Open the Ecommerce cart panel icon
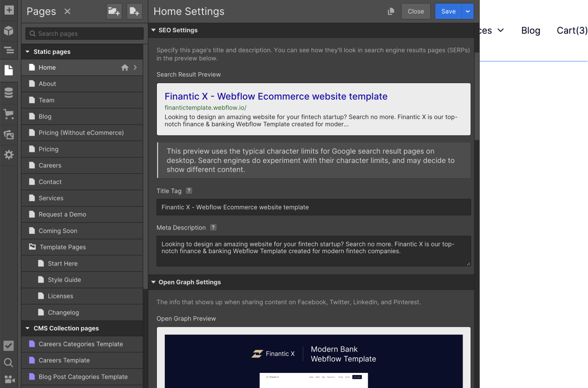 (x=9, y=114)
